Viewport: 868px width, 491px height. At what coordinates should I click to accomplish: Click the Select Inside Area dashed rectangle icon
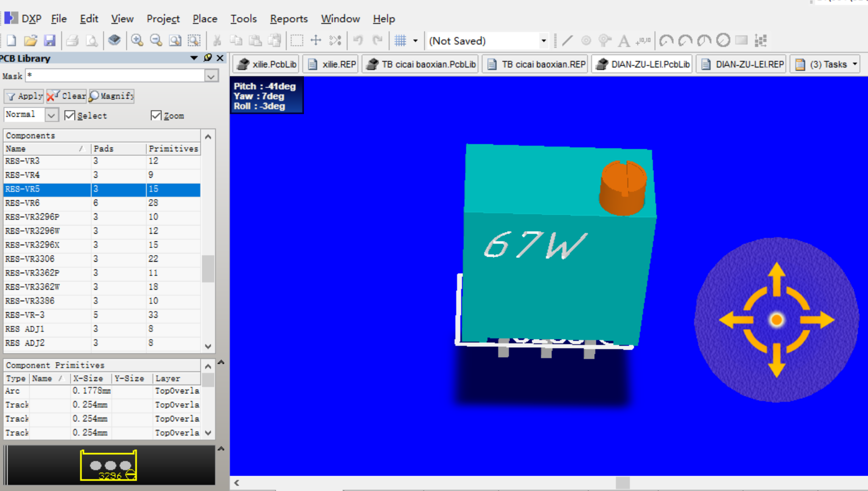click(x=297, y=41)
